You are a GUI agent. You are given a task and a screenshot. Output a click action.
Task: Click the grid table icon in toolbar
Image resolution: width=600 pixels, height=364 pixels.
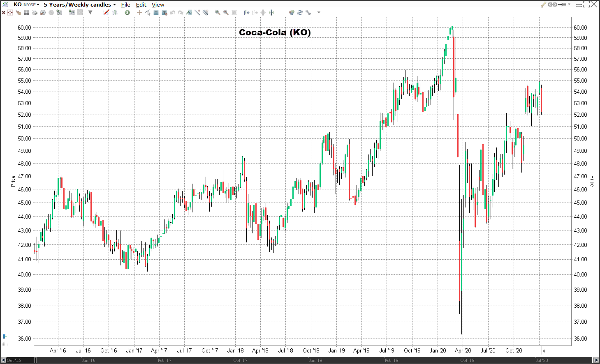point(26,12)
